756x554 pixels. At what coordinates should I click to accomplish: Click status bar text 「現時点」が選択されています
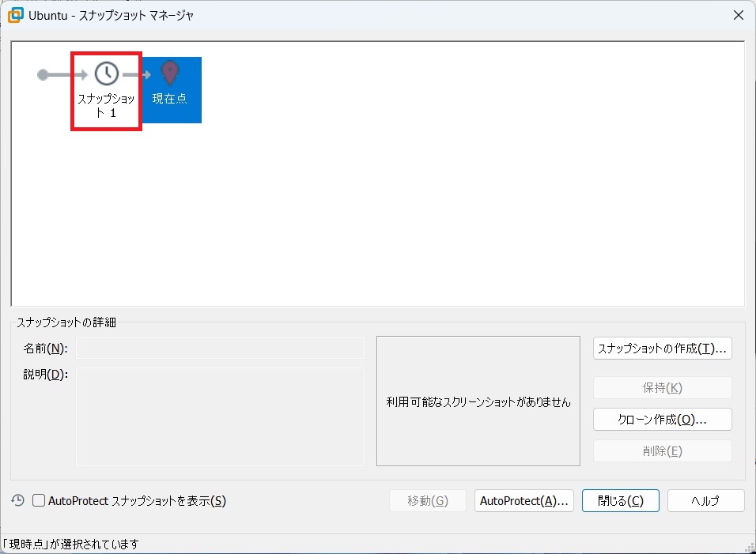[x=70, y=545]
